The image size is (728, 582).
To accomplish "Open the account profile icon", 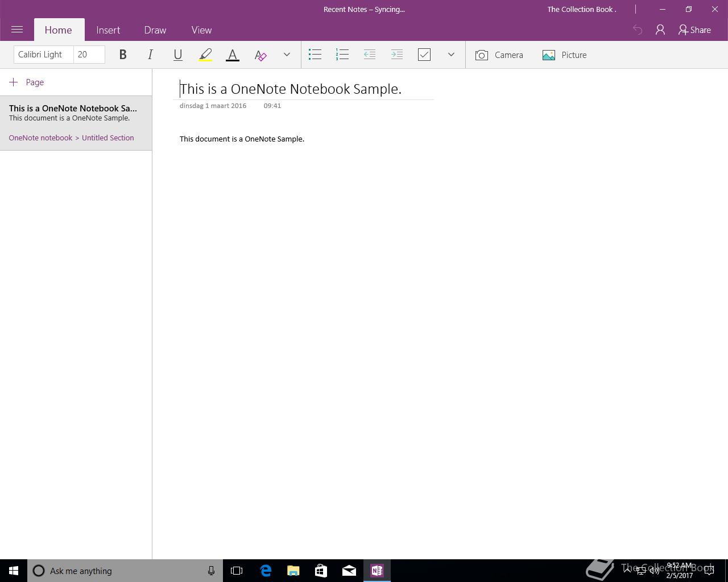I will pos(660,30).
